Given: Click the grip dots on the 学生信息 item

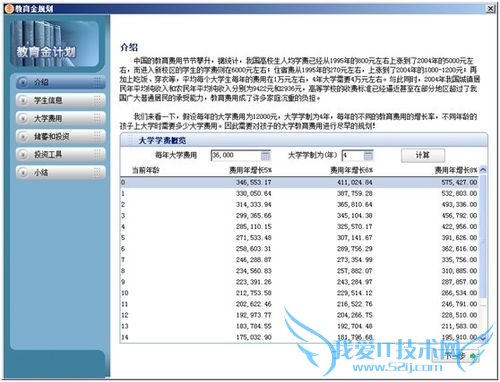Looking at the screenshot, I should coord(97,100).
